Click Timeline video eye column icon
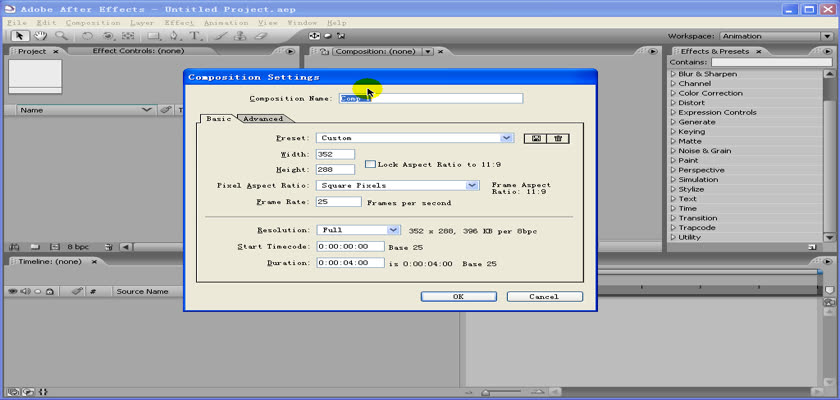 click(x=13, y=291)
